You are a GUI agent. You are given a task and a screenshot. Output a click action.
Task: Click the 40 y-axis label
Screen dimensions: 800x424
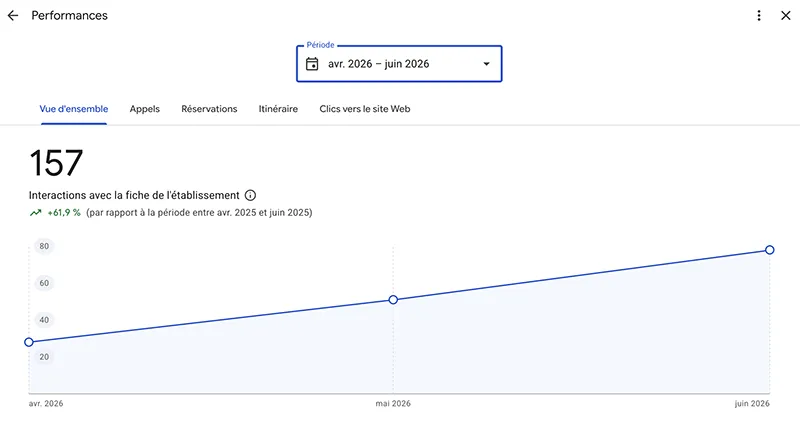click(44, 320)
